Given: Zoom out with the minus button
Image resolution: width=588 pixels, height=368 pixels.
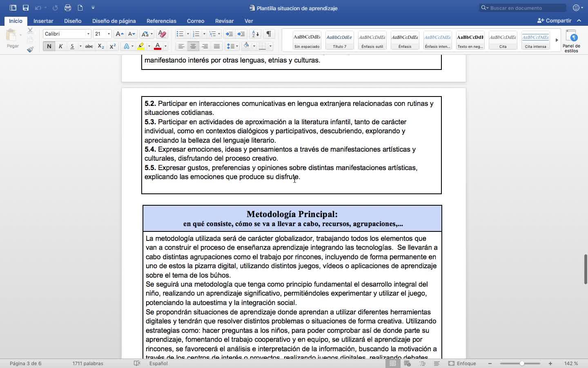Looking at the screenshot, I should [x=490, y=364].
